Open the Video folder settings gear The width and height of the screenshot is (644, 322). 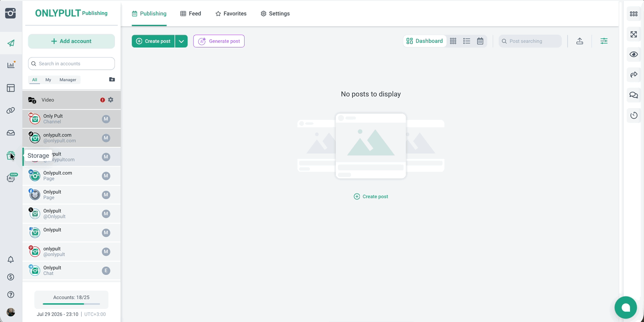click(x=111, y=100)
